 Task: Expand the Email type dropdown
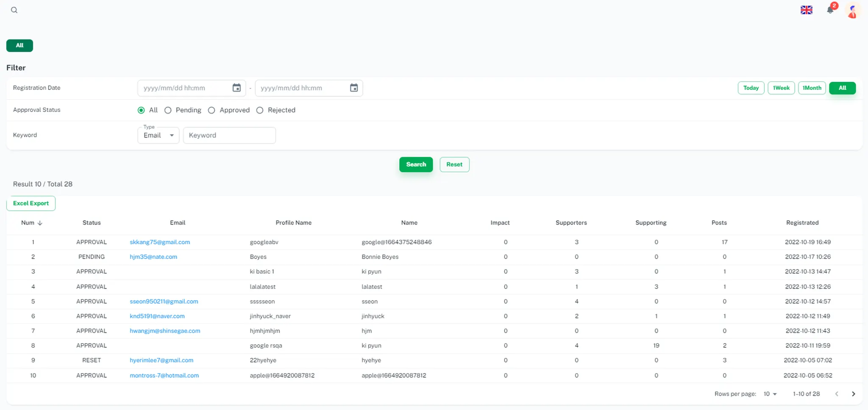coord(158,135)
